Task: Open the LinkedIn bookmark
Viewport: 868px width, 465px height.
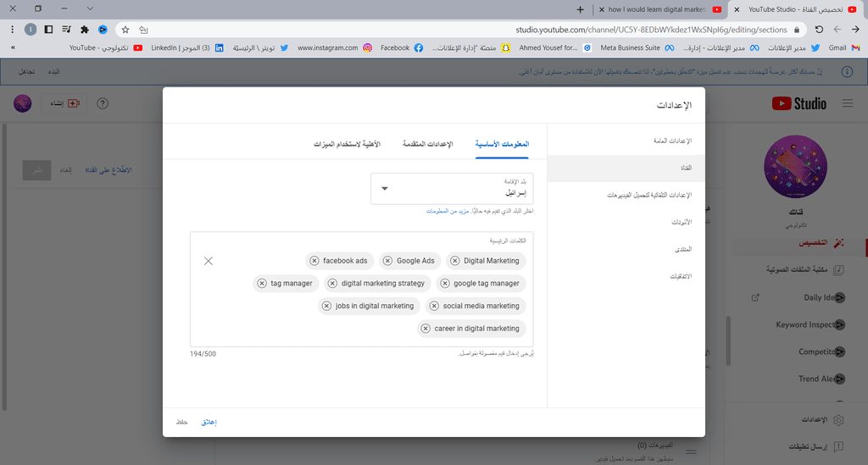Action: coord(187,48)
